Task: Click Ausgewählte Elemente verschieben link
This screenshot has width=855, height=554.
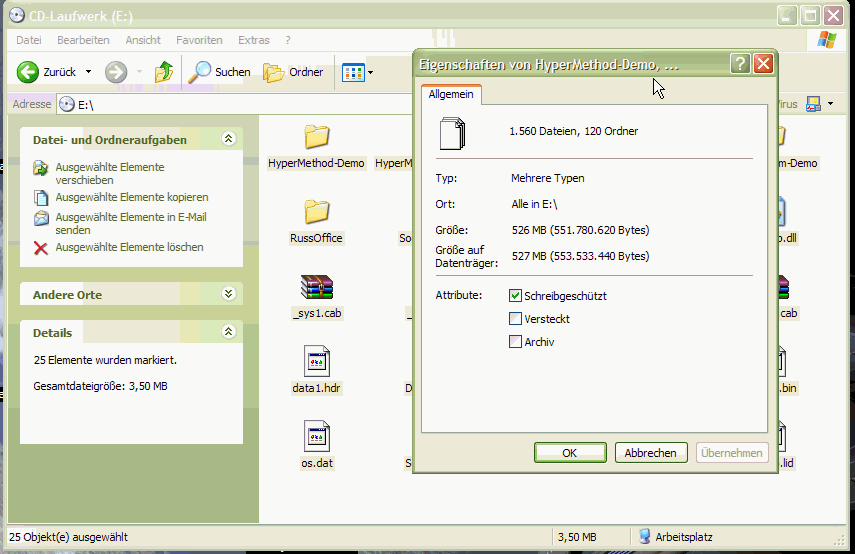Action: pos(110,173)
